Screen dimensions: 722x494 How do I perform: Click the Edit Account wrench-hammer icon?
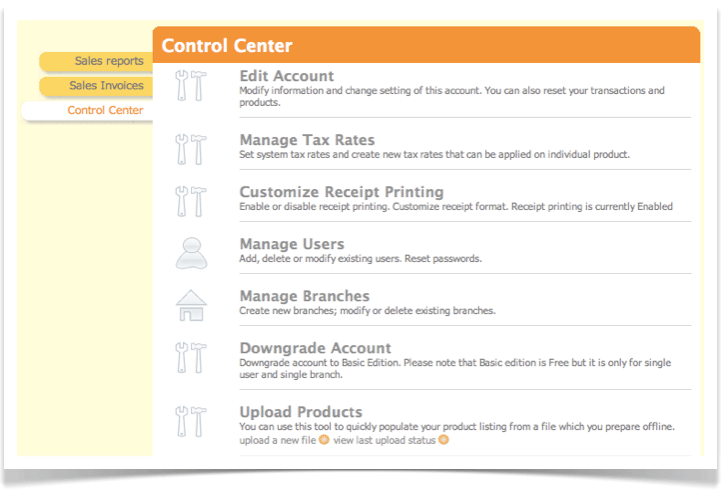pos(190,87)
